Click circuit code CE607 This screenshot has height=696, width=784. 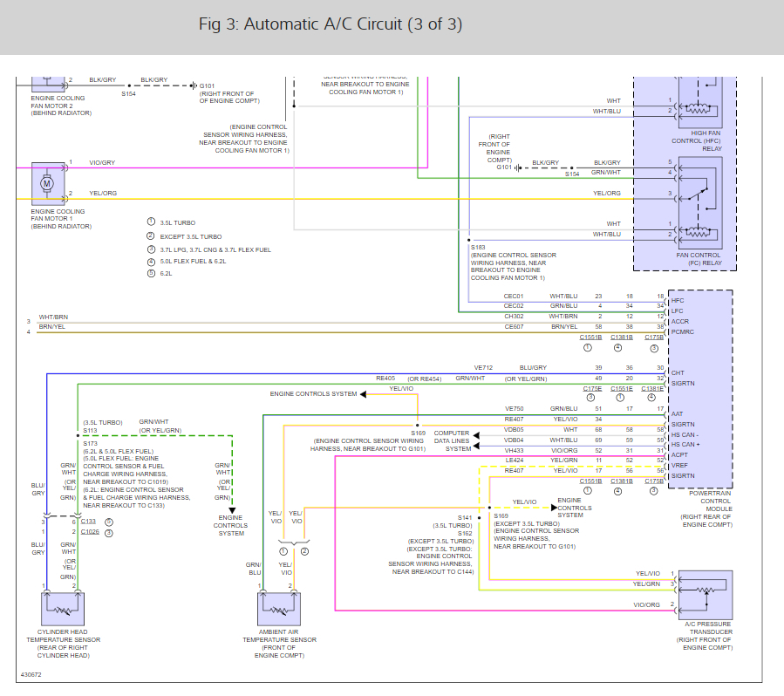tap(514, 326)
